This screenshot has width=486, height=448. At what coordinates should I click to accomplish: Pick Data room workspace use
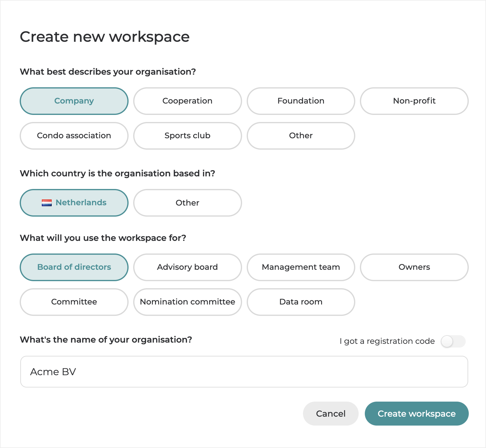tap(301, 302)
